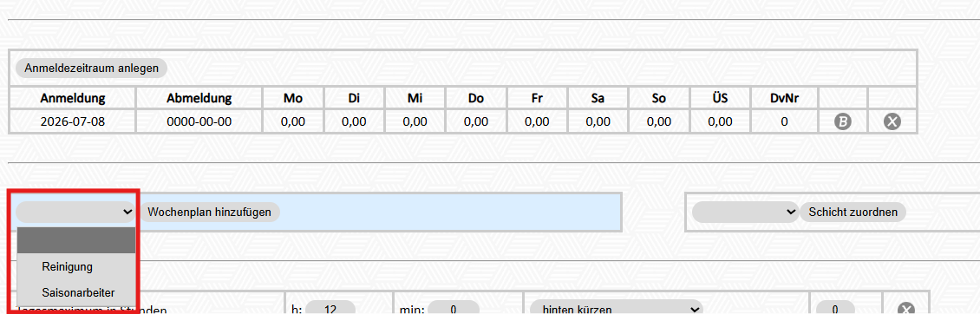Click the h: hours field showing 12
980x314 pixels.
point(330,309)
